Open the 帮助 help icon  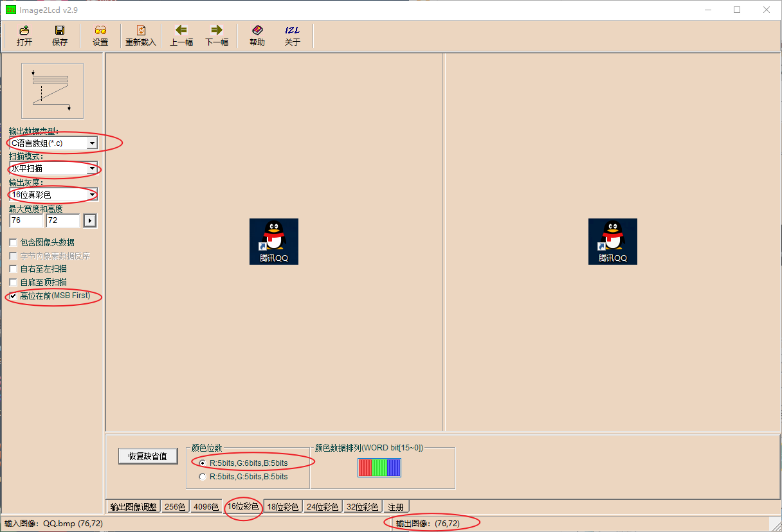257,36
